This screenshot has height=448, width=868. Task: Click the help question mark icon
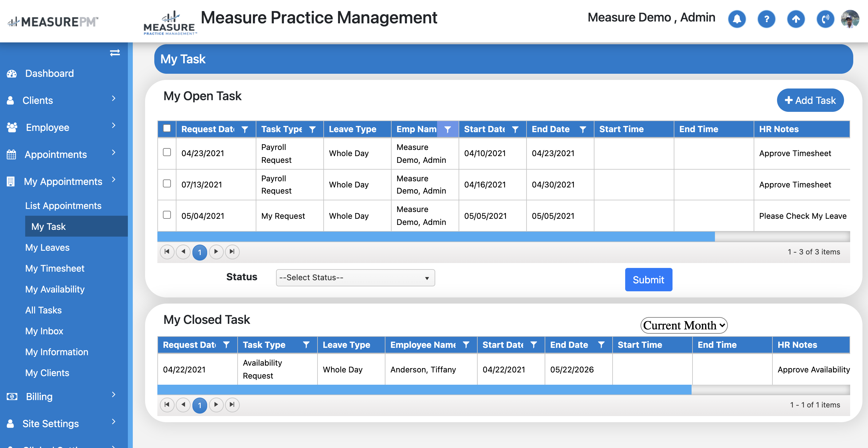[x=766, y=19]
